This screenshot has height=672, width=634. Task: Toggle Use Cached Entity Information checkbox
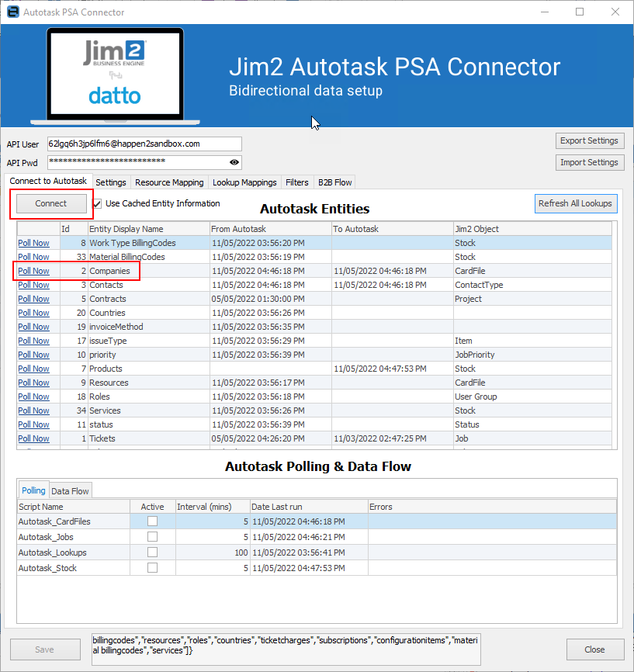pos(97,203)
